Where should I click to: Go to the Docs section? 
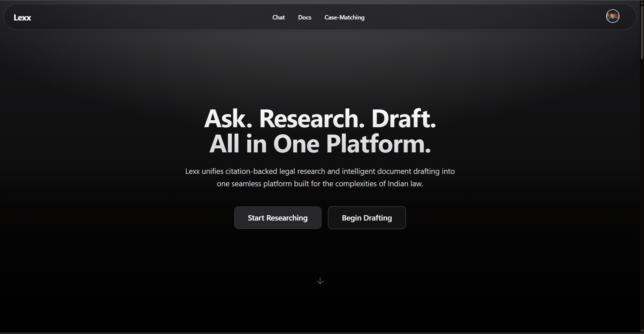(x=304, y=17)
